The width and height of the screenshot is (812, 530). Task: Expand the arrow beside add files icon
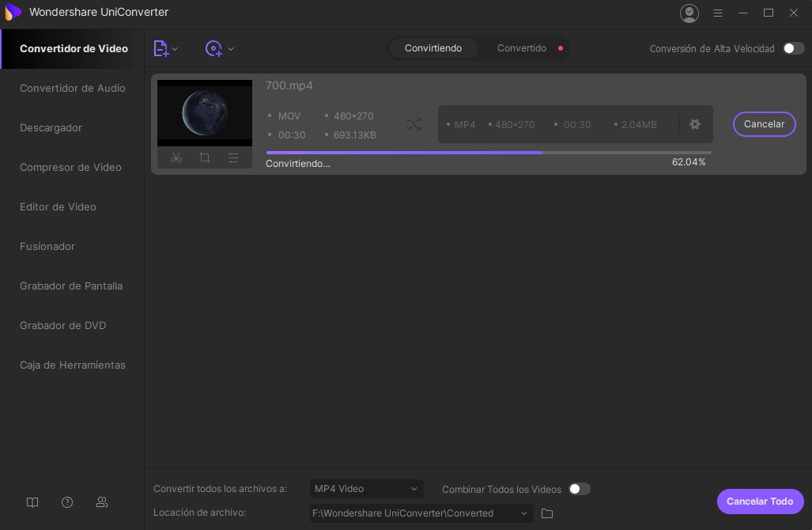[175, 49]
